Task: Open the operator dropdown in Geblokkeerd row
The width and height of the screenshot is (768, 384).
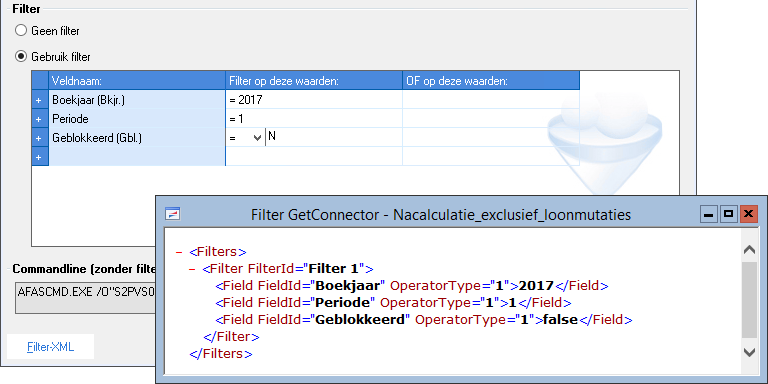Action: 257,138
